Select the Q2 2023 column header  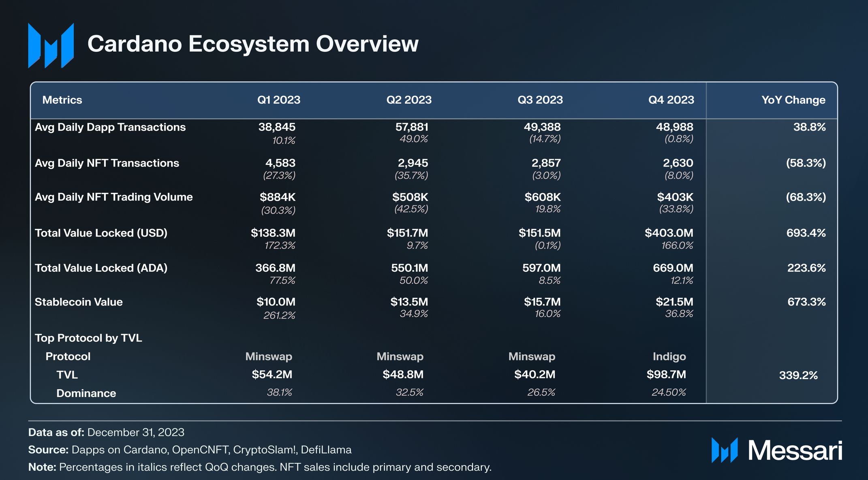pyautogui.click(x=408, y=100)
